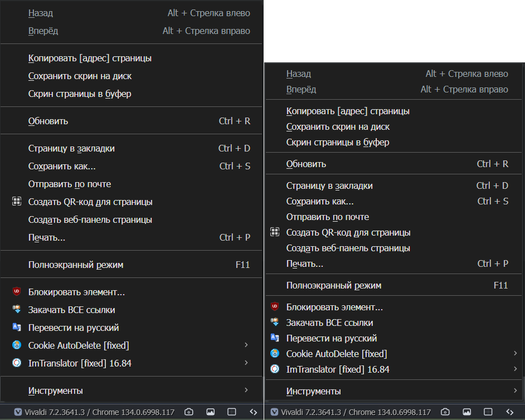525x420 pixels.
Task: Select Полноэкранный режим in the left menu
Action: pyautogui.click(x=132, y=265)
